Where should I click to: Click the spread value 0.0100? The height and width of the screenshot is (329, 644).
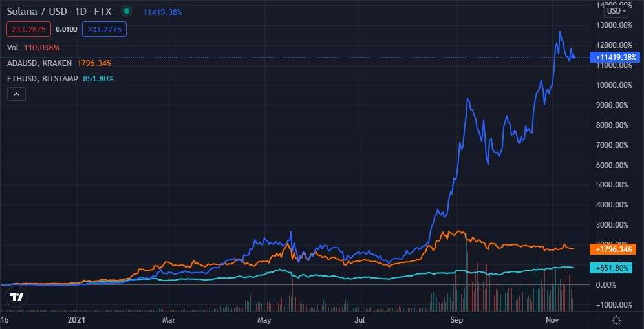[x=66, y=30]
